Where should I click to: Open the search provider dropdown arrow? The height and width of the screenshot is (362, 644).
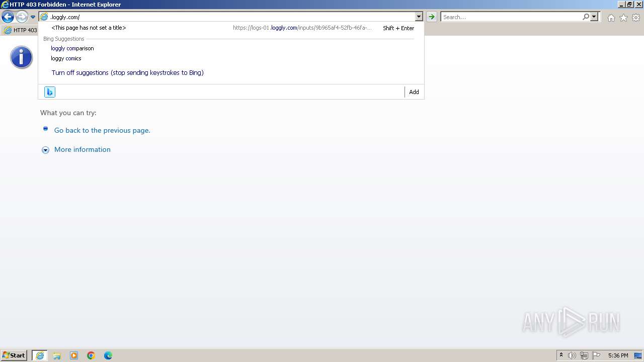[594, 17]
